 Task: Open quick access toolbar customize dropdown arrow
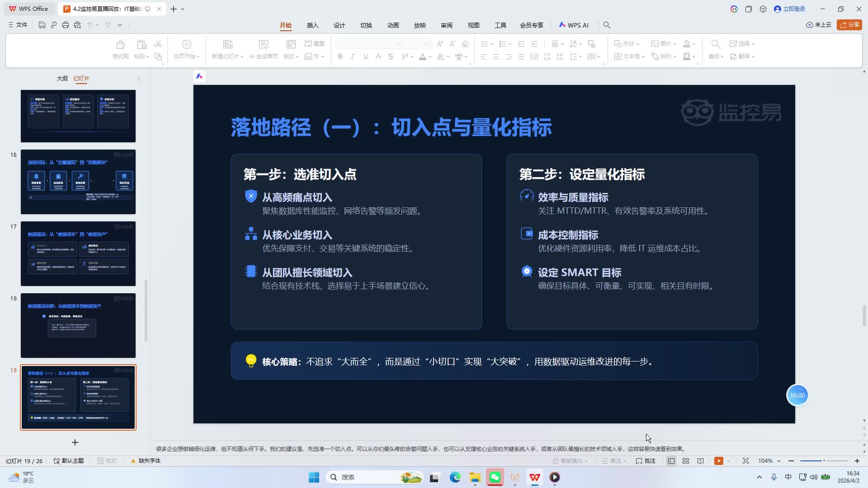click(120, 25)
